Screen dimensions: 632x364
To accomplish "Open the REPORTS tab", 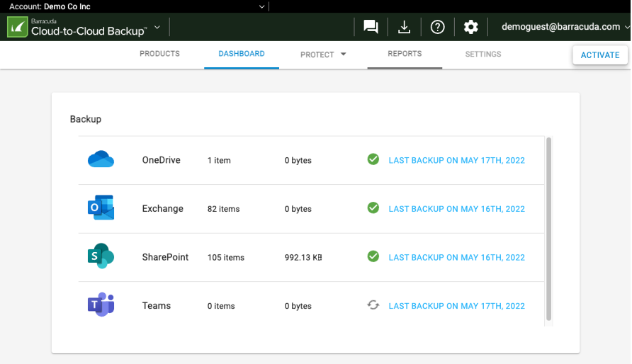I will pyautogui.click(x=405, y=54).
